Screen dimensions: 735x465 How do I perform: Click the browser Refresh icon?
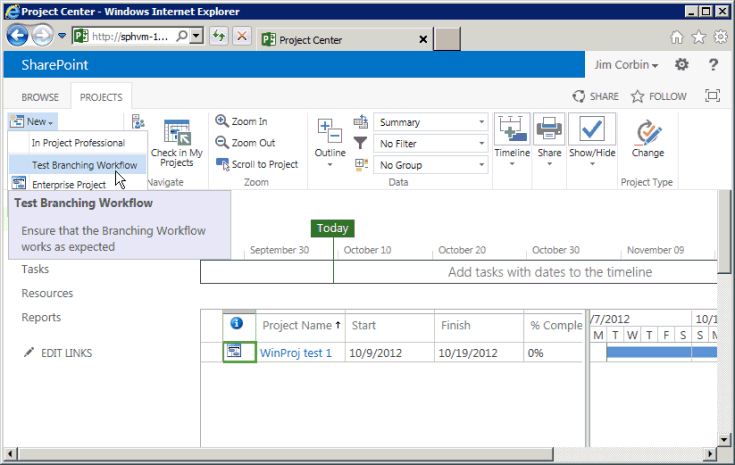(x=219, y=36)
